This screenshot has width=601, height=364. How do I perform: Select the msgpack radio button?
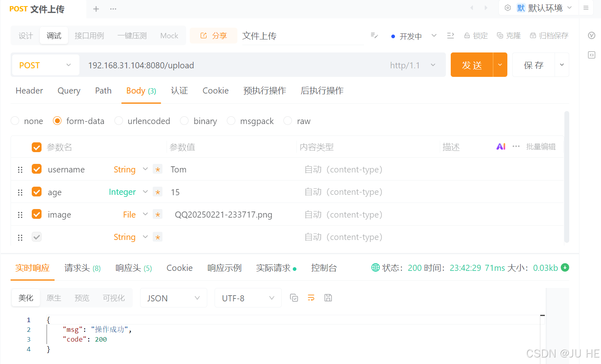[x=231, y=121]
